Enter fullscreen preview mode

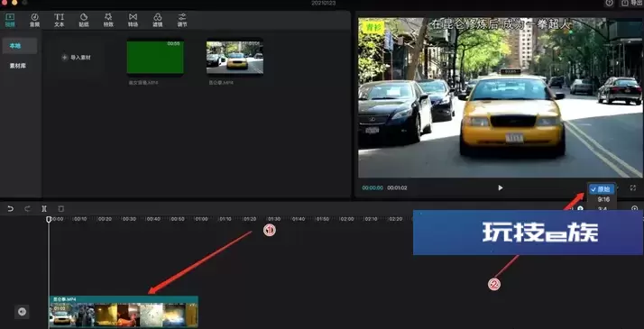pyautogui.click(x=633, y=187)
